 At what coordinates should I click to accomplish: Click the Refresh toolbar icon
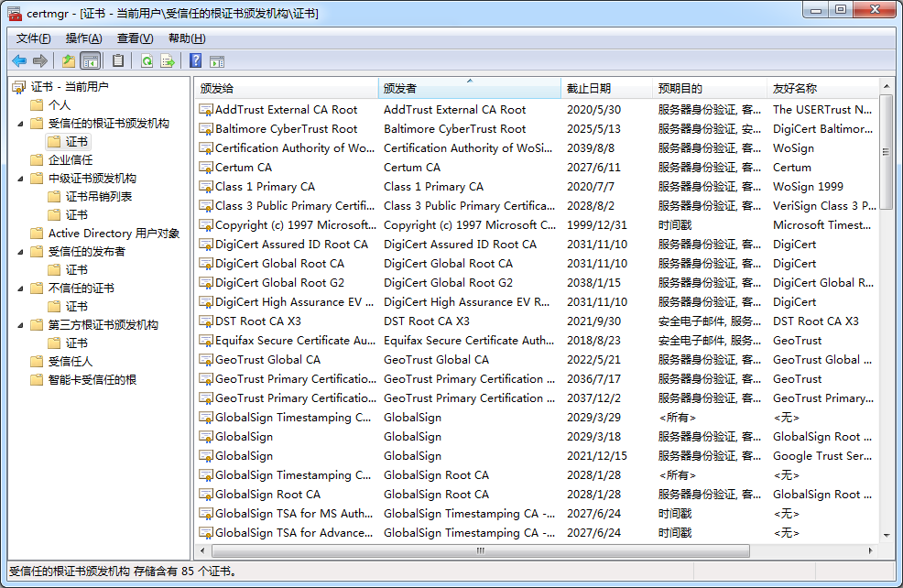[147, 60]
